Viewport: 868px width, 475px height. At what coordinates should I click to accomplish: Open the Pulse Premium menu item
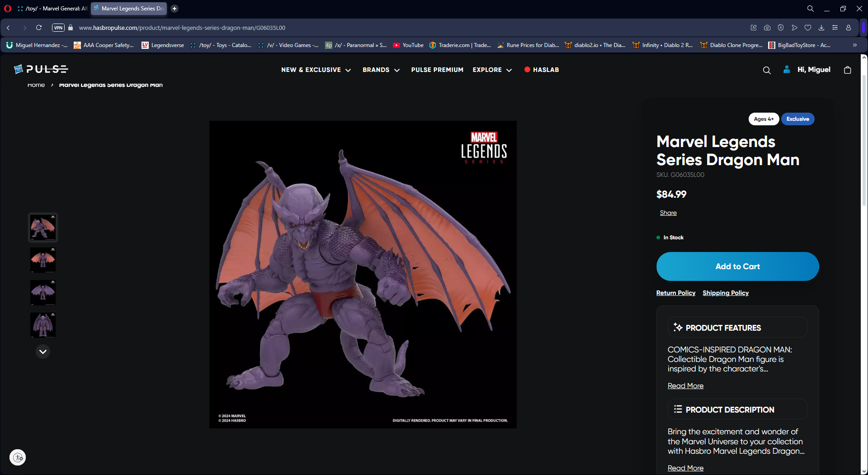click(x=437, y=70)
